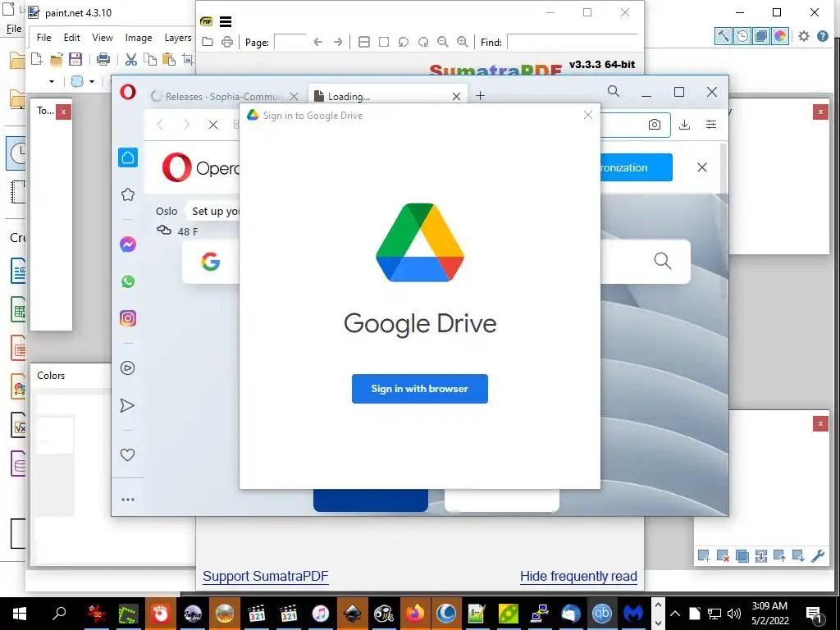Click paint.net Print icon
This screenshot has height=630, width=840.
click(x=103, y=59)
